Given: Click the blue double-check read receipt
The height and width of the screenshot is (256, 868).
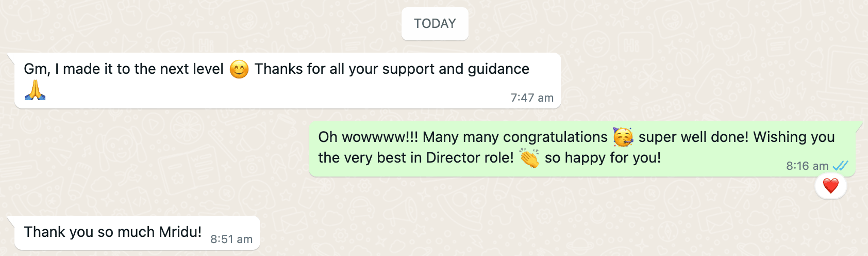Looking at the screenshot, I should tap(841, 166).
